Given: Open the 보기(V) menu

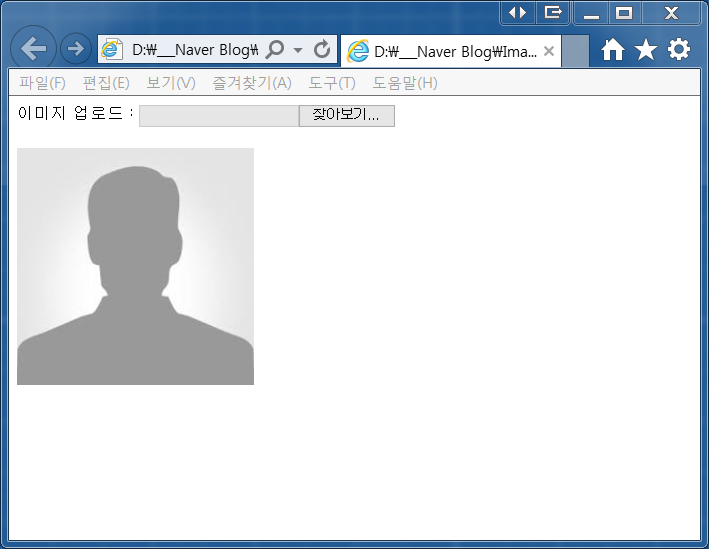Looking at the screenshot, I should click(171, 83).
